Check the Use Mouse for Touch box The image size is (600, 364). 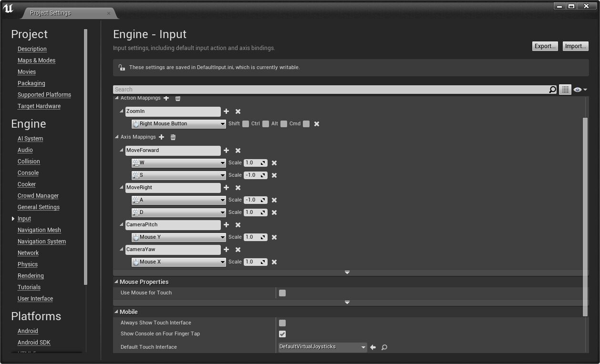(282, 293)
